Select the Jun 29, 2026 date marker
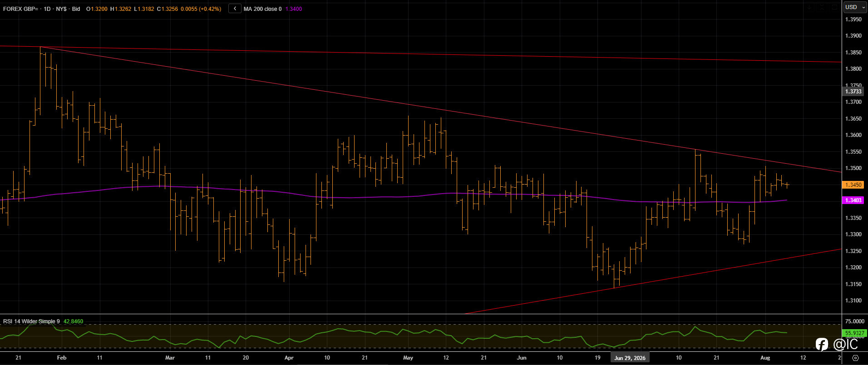The width and height of the screenshot is (868, 365). (x=630, y=358)
